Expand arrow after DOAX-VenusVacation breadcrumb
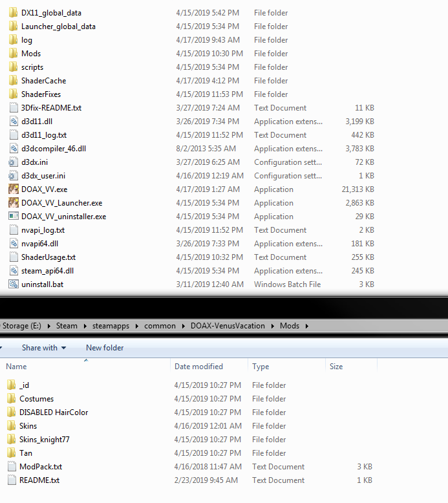The image size is (448, 503). coord(273,326)
